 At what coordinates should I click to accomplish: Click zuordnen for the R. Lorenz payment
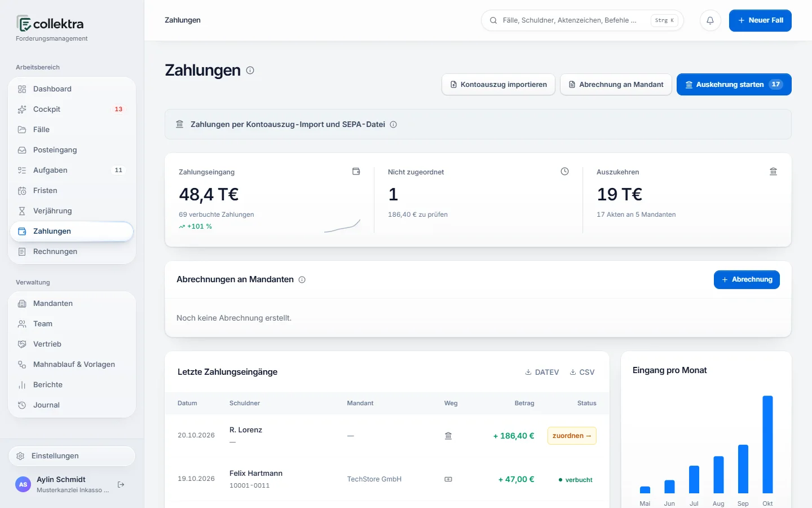(x=572, y=436)
